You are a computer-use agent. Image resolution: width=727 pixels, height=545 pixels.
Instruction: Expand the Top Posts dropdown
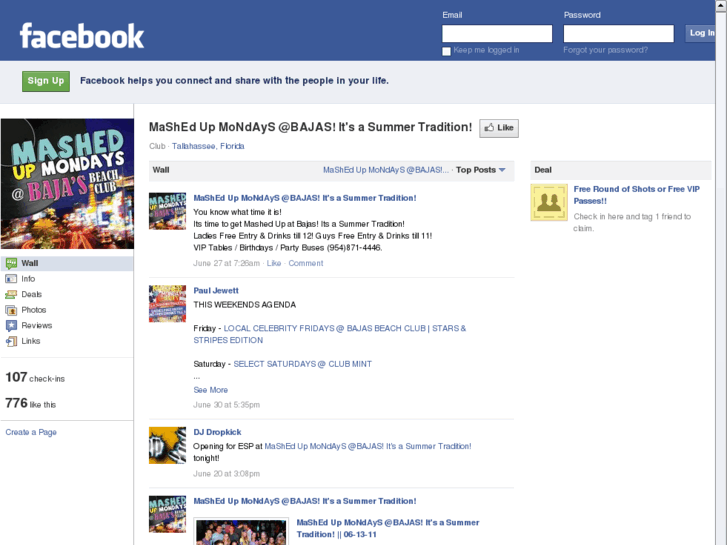click(x=481, y=170)
